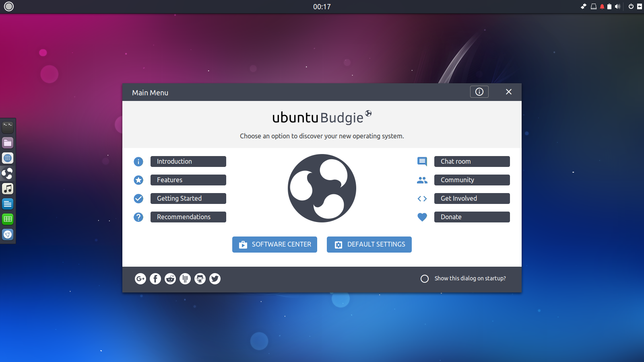Click the removable drive tray icon
Image resolution: width=644 pixels, height=362 pixels.
(594, 6)
